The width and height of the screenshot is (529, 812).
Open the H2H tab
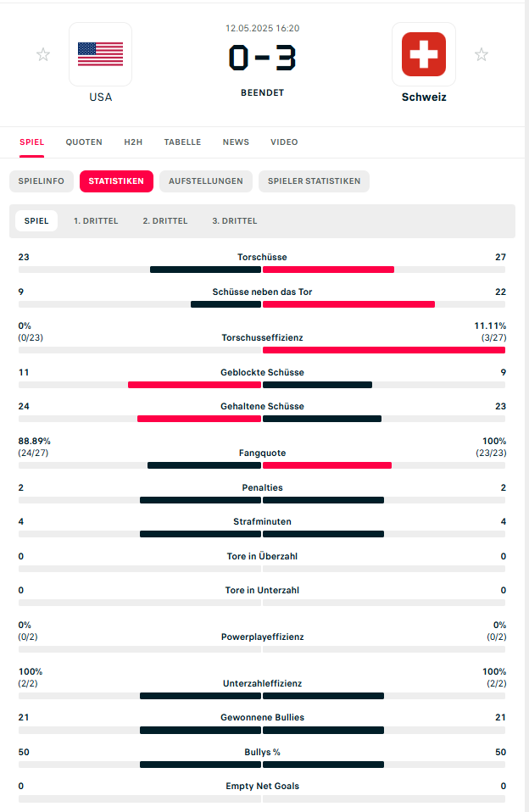point(133,142)
